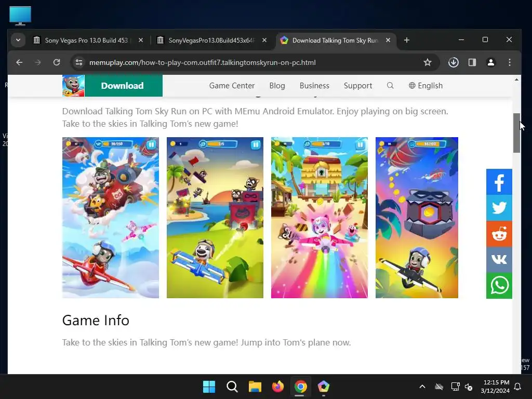This screenshot has width=532, height=399.
Task: Open the Game Center menu item
Action: 232,86
